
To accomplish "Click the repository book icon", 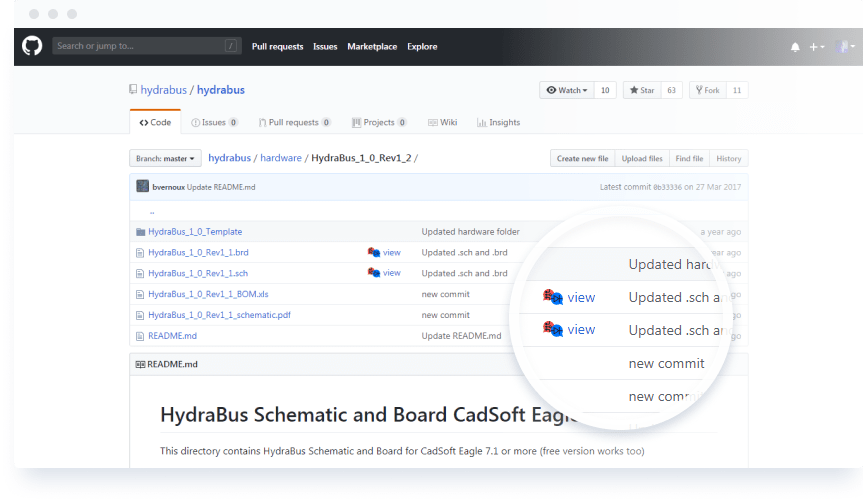I will click(133, 89).
